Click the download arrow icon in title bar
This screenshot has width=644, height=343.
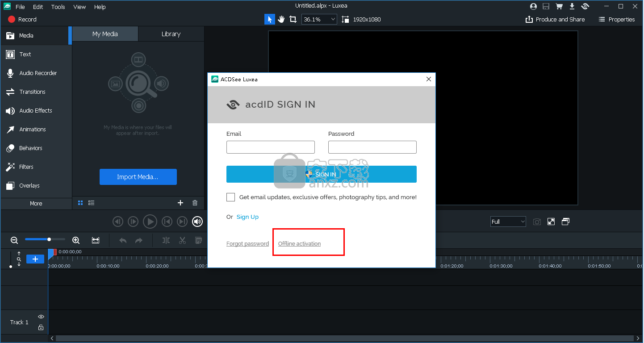572,6
